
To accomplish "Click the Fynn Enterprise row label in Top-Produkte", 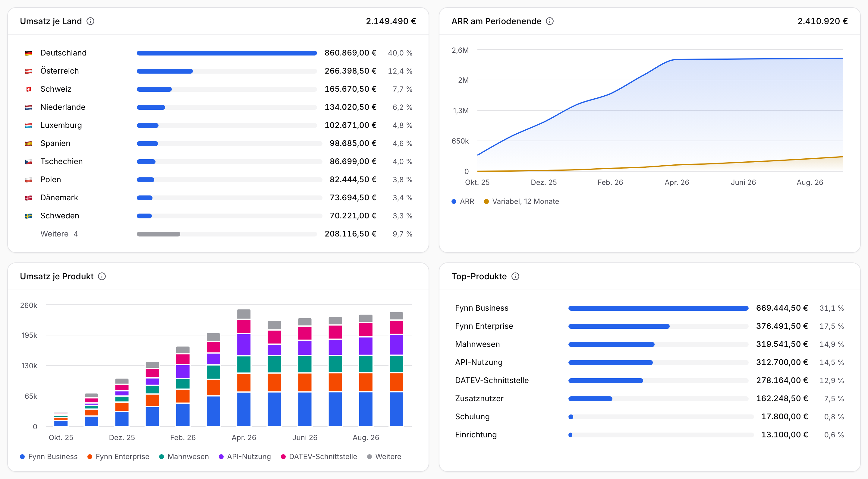I will coord(484,326).
